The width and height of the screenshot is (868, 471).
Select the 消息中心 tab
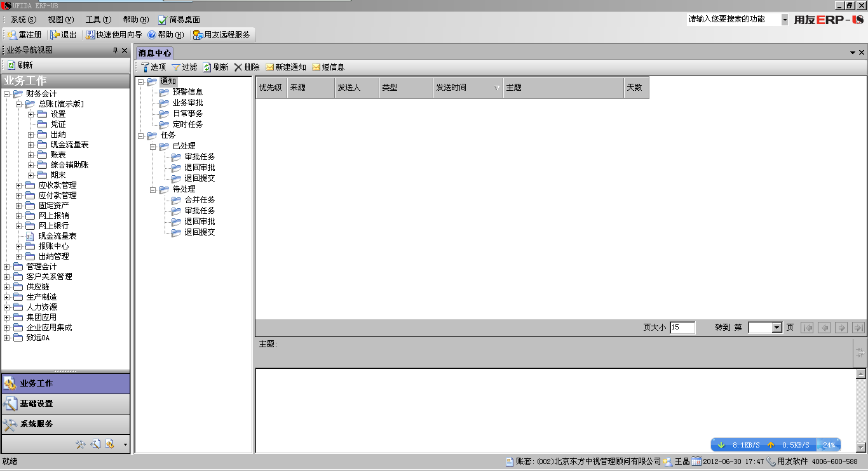pos(154,53)
